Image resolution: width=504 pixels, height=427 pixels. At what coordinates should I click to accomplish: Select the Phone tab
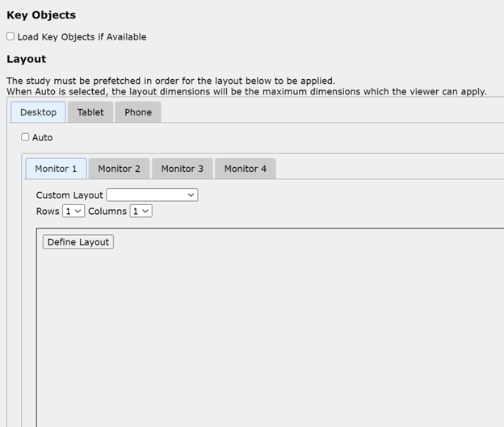(138, 112)
